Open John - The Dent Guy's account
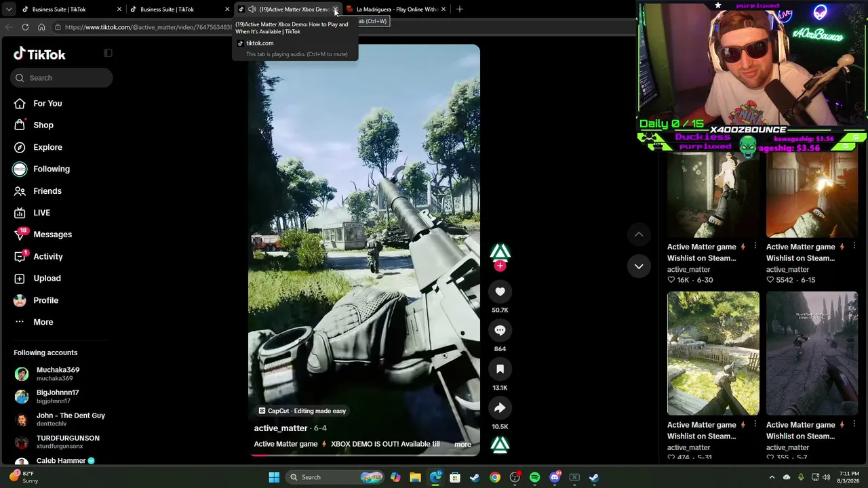The width and height of the screenshot is (868, 488). point(61,419)
